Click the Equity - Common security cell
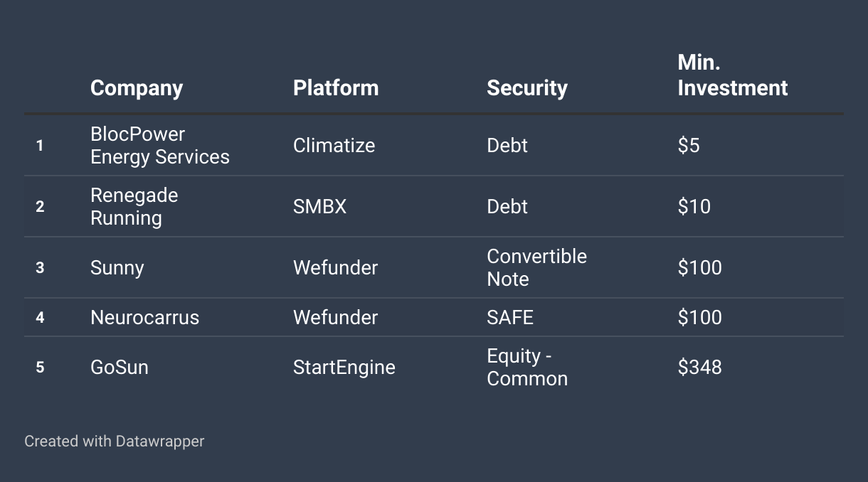Screen dimensions: 868x482 pyautogui.click(x=527, y=368)
